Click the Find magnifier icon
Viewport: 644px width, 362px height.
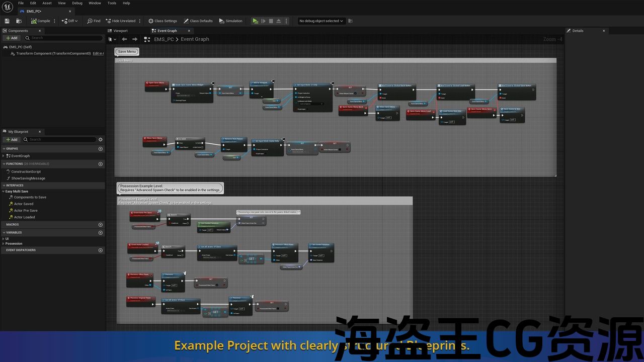click(90, 21)
